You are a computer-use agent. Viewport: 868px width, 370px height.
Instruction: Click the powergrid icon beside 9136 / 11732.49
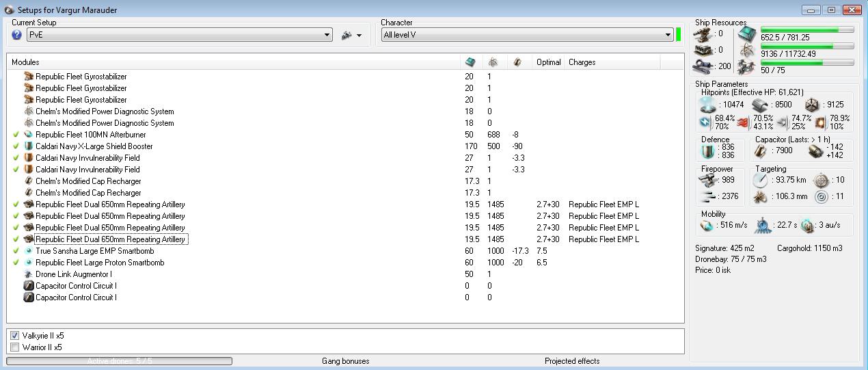747,50
